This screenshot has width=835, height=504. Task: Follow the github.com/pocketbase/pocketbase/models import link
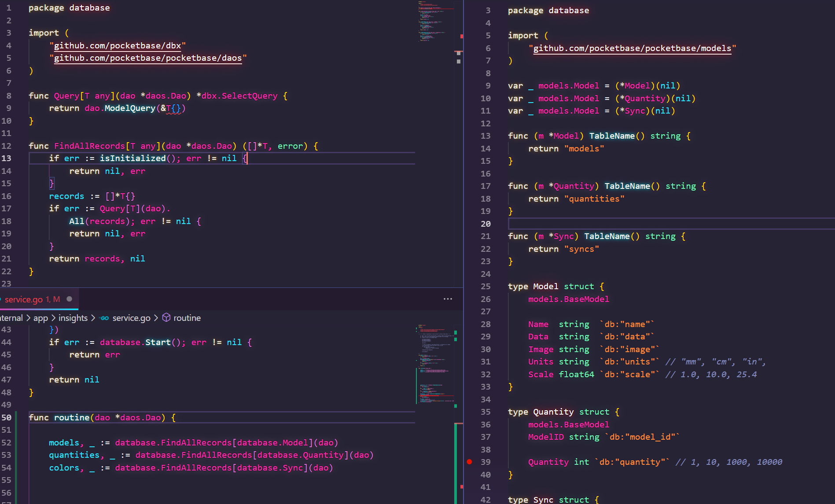[632, 48]
